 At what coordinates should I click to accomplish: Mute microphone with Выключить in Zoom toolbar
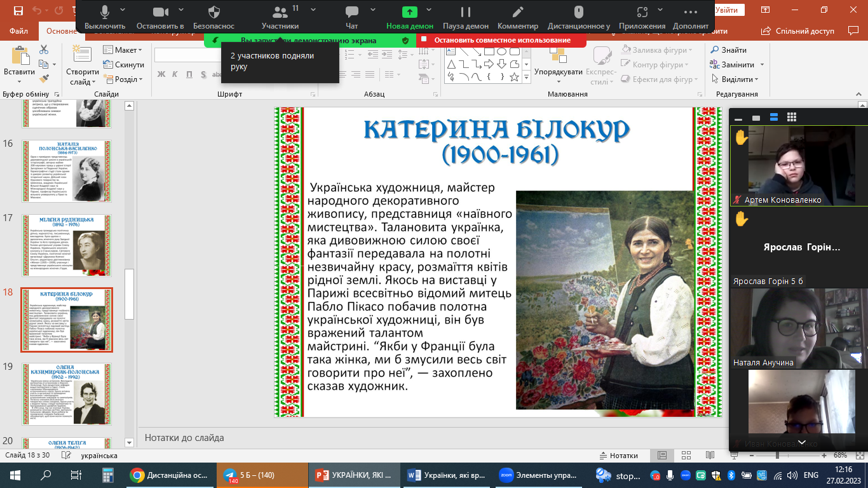click(x=105, y=17)
